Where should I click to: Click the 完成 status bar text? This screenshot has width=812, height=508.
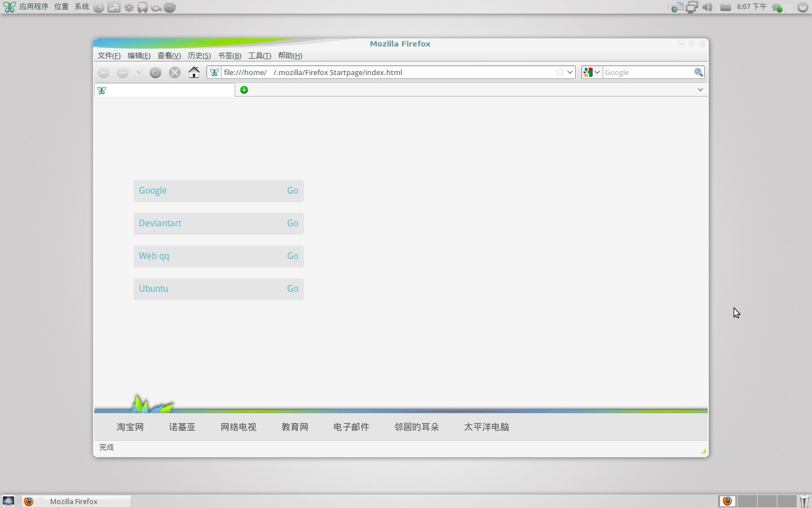pos(107,447)
